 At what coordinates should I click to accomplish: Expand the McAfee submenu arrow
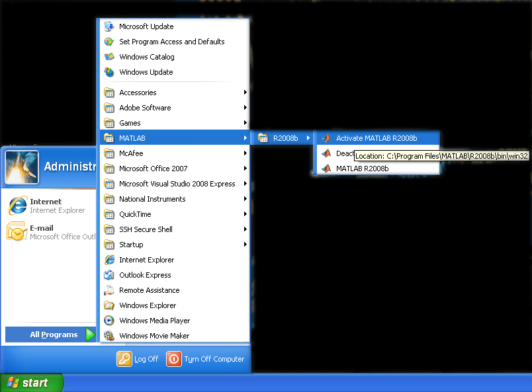(245, 153)
